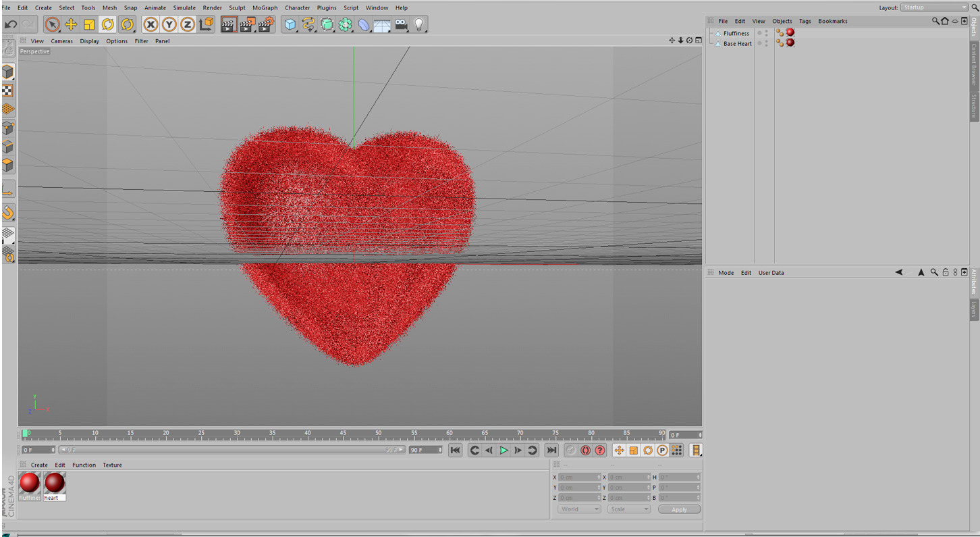Open the Cameras viewport menu
980x537 pixels.
click(61, 41)
